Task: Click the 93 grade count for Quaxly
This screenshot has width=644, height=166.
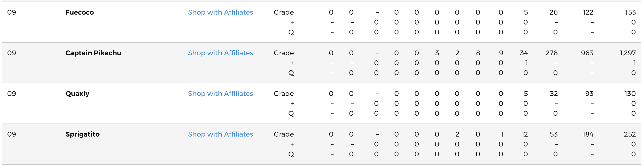Action: (x=589, y=94)
